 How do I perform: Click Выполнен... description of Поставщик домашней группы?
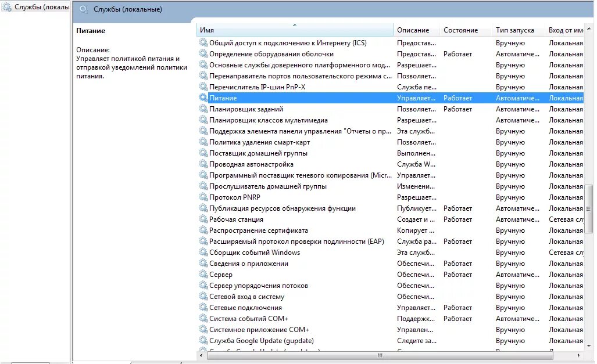(x=416, y=153)
